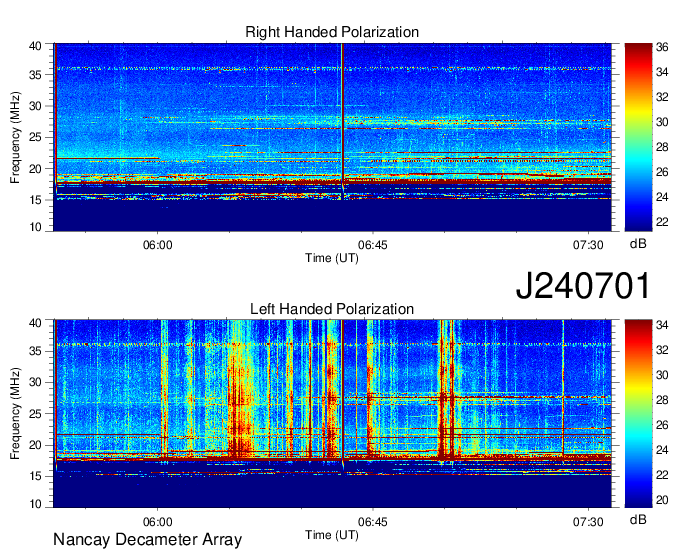This screenshot has height=552, width=680.
Task: Click the 22 value on the left-handed color scale
Action: click(x=662, y=475)
